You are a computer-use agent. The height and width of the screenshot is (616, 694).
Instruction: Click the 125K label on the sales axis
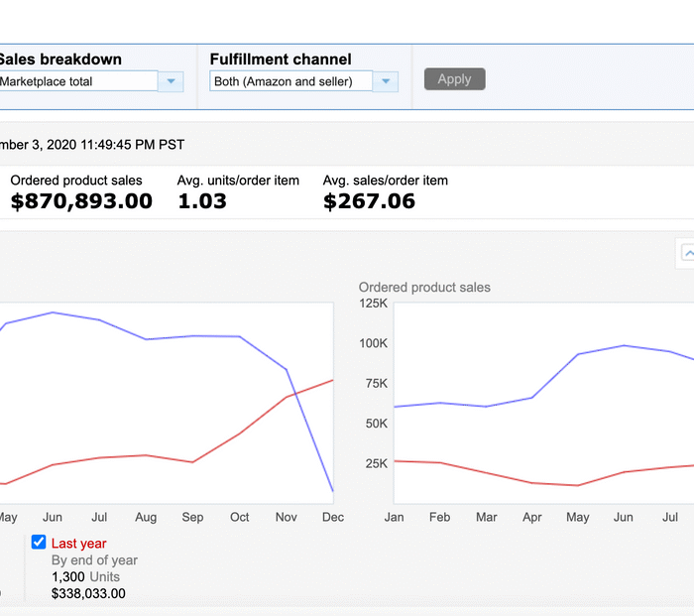pos(373,304)
